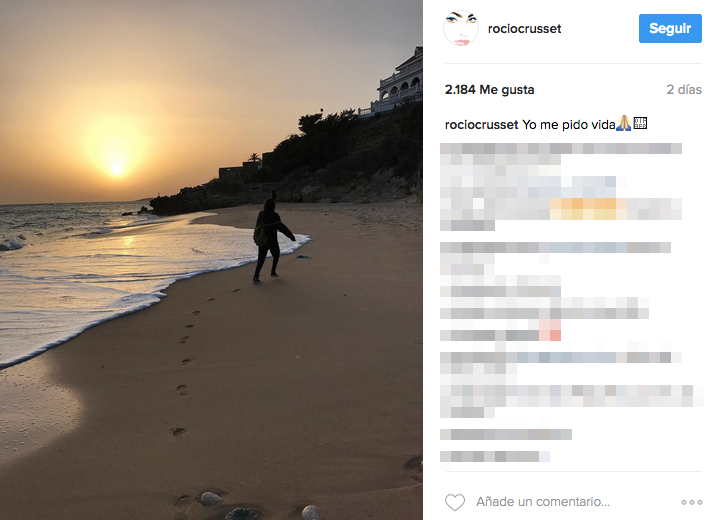Viewport: 717px width, 520px height.
Task: Click the rociocrusset profile avatar
Action: [x=461, y=28]
